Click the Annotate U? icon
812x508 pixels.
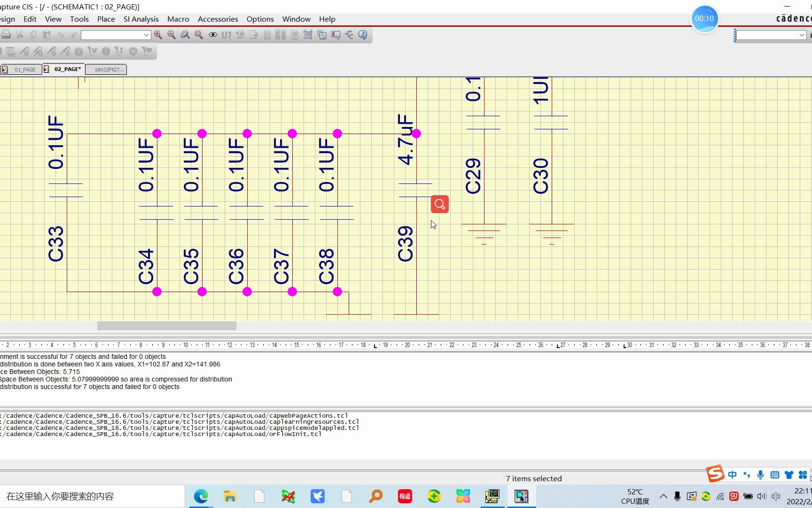coord(226,35)
